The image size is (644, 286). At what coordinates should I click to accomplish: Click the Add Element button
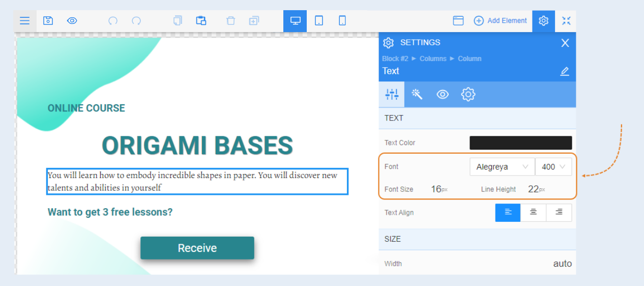(501, 21)
